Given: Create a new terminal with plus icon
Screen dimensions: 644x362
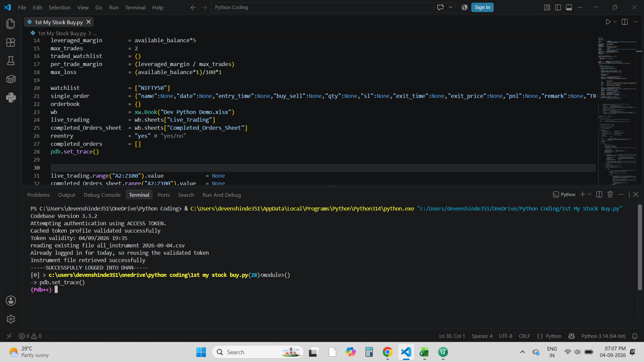Looking at the screenshot, I should tap(583, 194).
